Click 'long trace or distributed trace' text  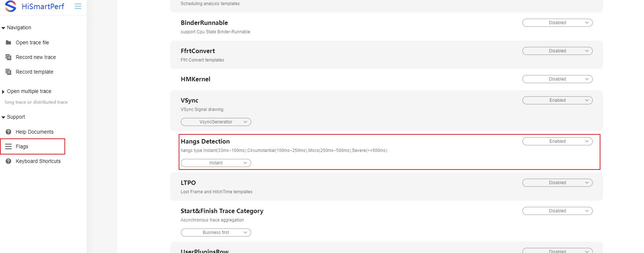click(x=36, y=102)
